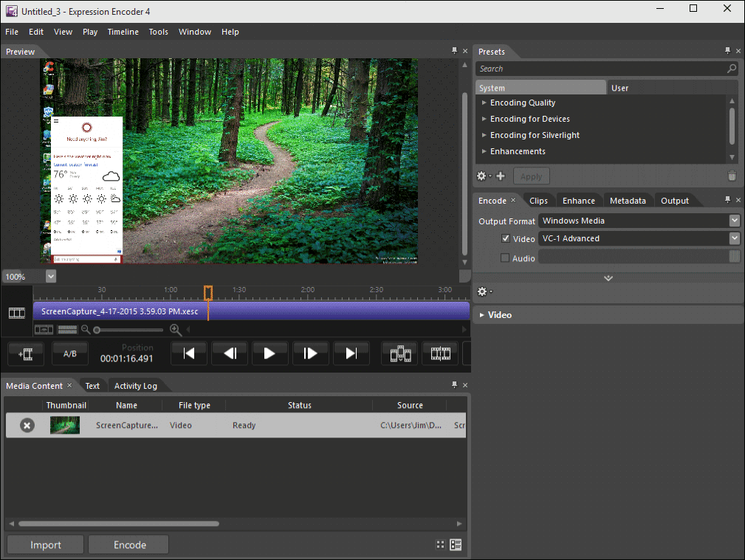745x560 pixels.
Task: Click the delete preset trash icon
Action: pos(731,176)
